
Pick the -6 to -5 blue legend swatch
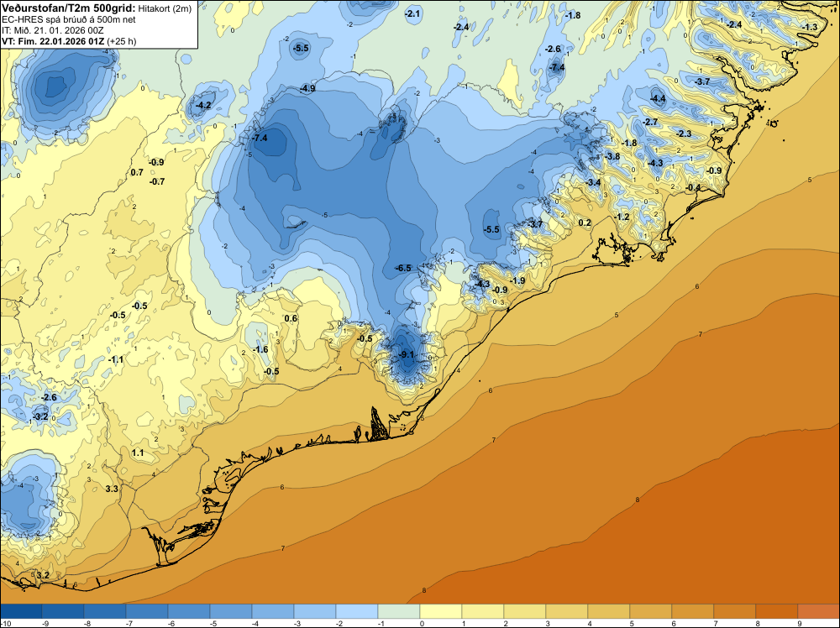[189, 611]
